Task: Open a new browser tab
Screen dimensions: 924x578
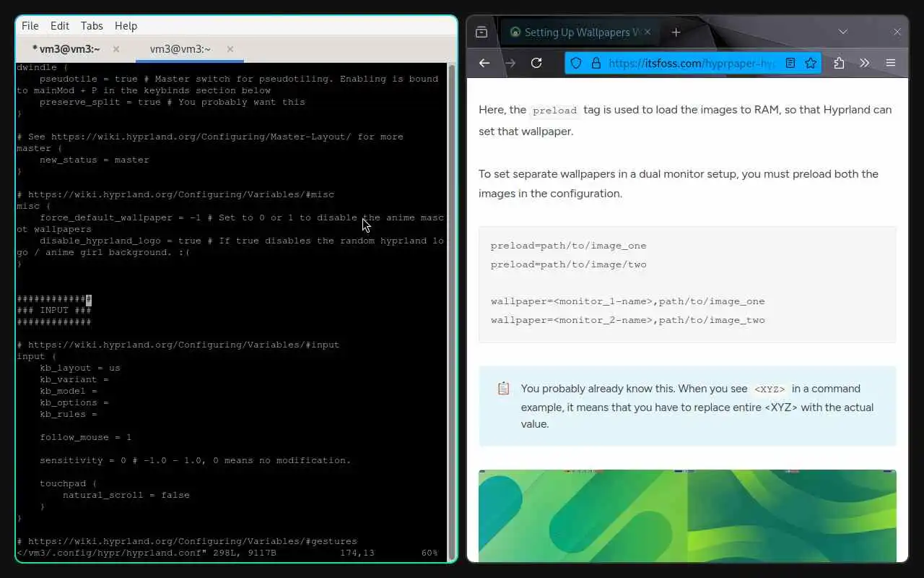Action: click(x=676, y=32)
